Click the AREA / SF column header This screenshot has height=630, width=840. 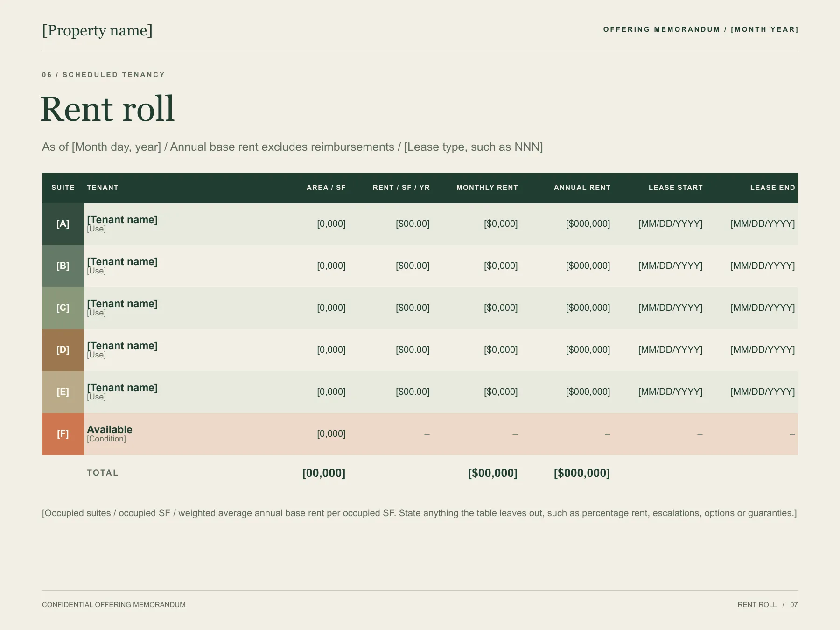coord(326,188)
